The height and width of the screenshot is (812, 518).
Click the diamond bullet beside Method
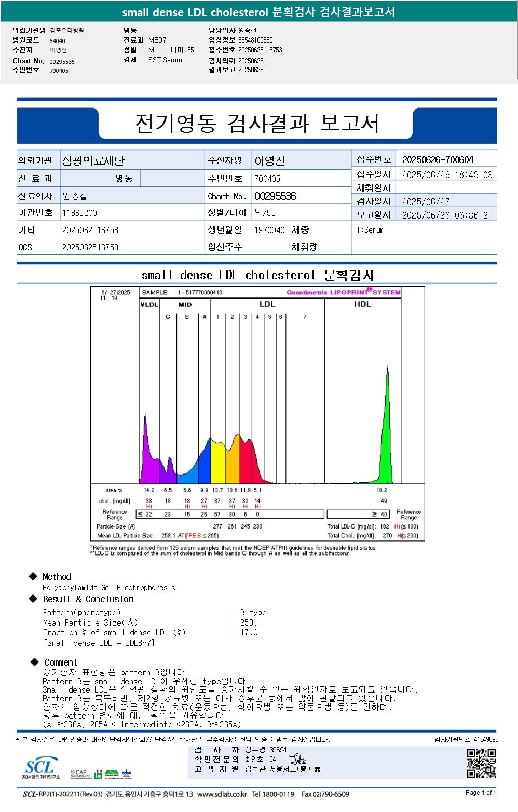point(33,576)
